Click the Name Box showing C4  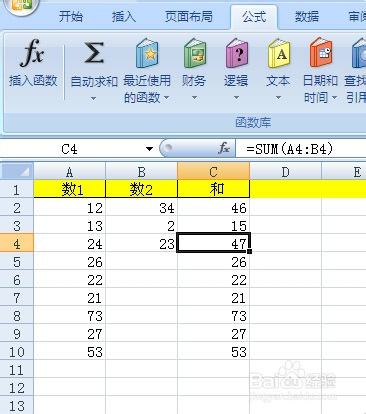[70, 149]
